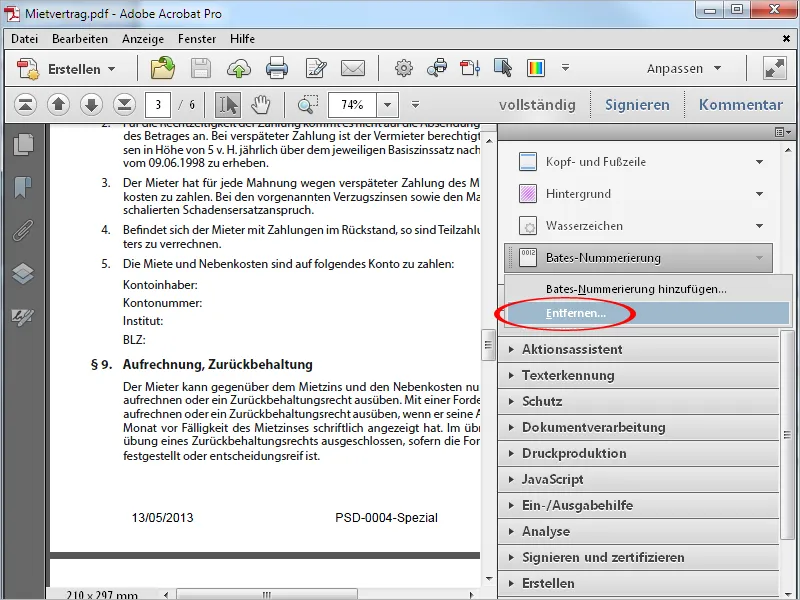Send document by email
Viewport: 800px width, 600px height.
point(352,68)
